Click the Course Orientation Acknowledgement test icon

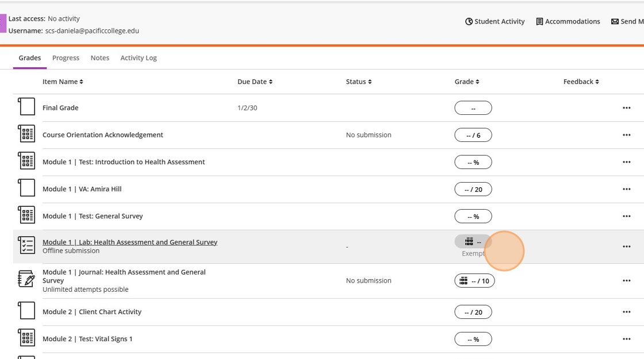pyautogui.click(x=26, y=134)
